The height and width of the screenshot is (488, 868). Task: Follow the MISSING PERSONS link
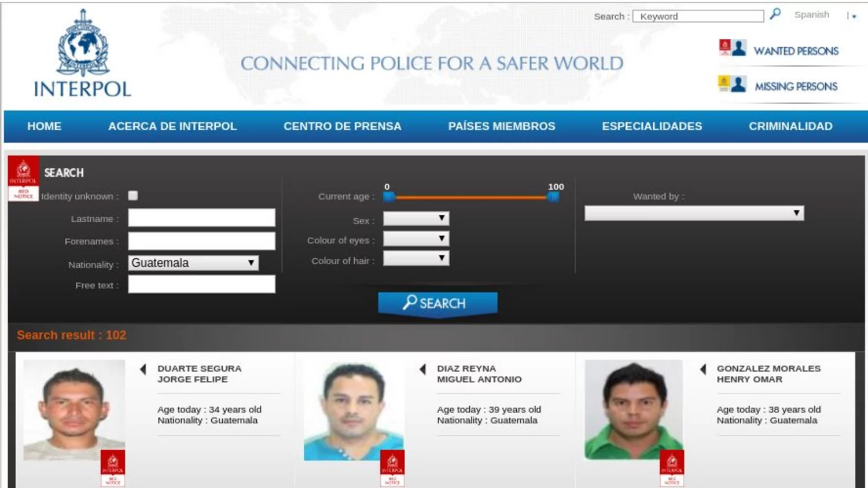click(796, 86)
